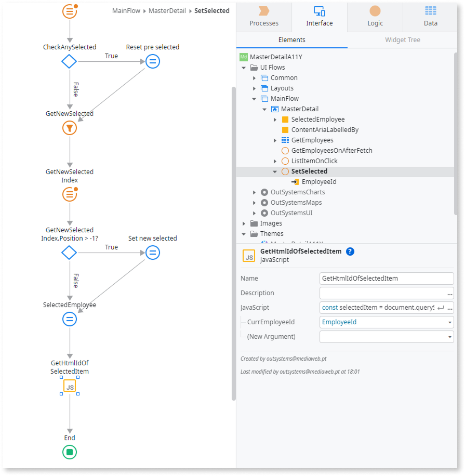Click the Position > -1 If diamond
465x476 pixels.
coord(69,253)
